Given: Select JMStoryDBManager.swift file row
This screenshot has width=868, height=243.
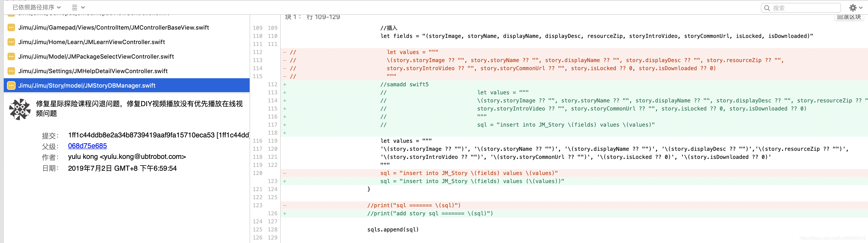Looking at the screenshot, I should pos(127,85).
